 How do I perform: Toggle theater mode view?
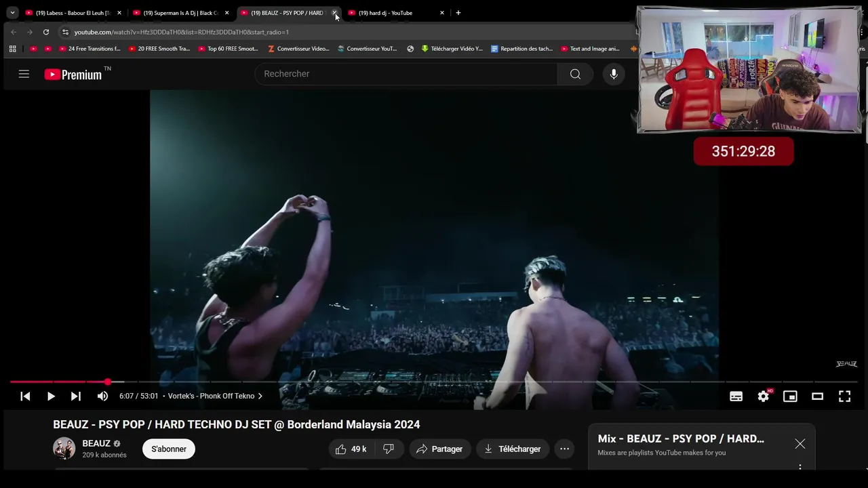[x=817, y=396]
